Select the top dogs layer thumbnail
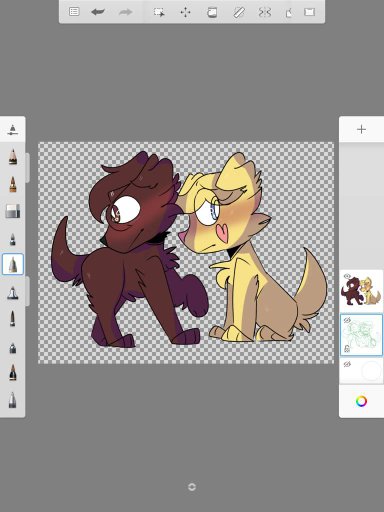This screenshot has width=384, height=512. pos(361,291)
